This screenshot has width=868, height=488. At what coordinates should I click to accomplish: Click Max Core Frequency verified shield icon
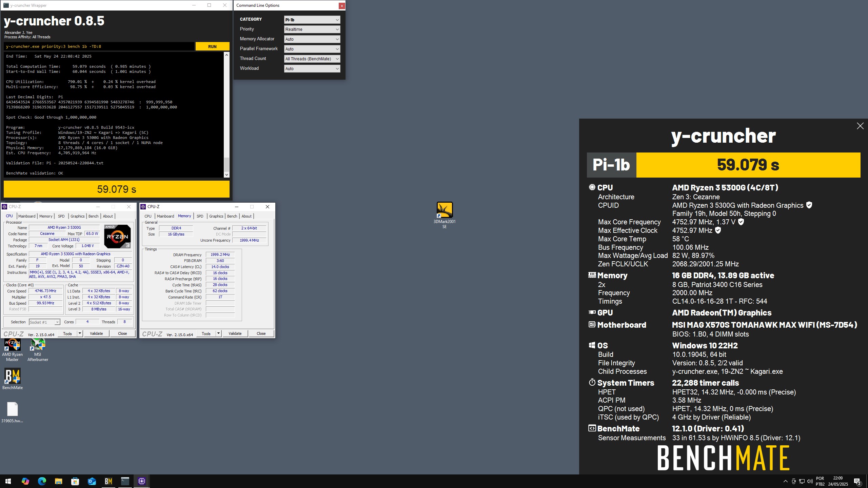[741, 222]
